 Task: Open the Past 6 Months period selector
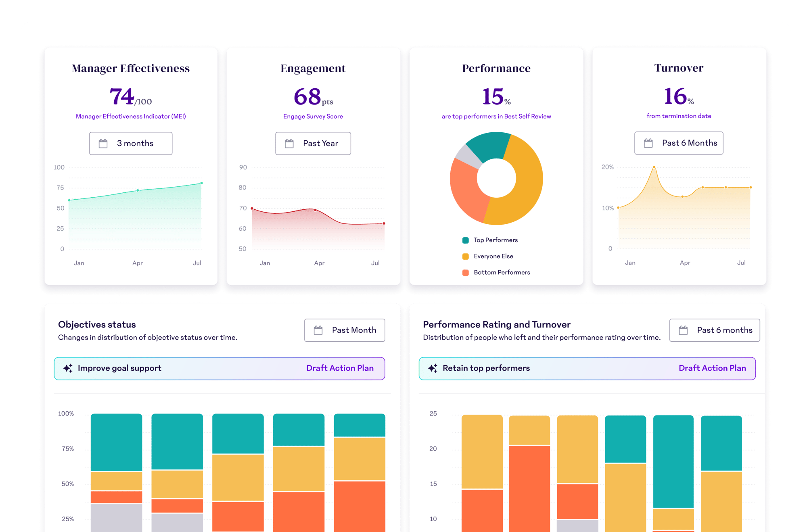tap(679, 143)
